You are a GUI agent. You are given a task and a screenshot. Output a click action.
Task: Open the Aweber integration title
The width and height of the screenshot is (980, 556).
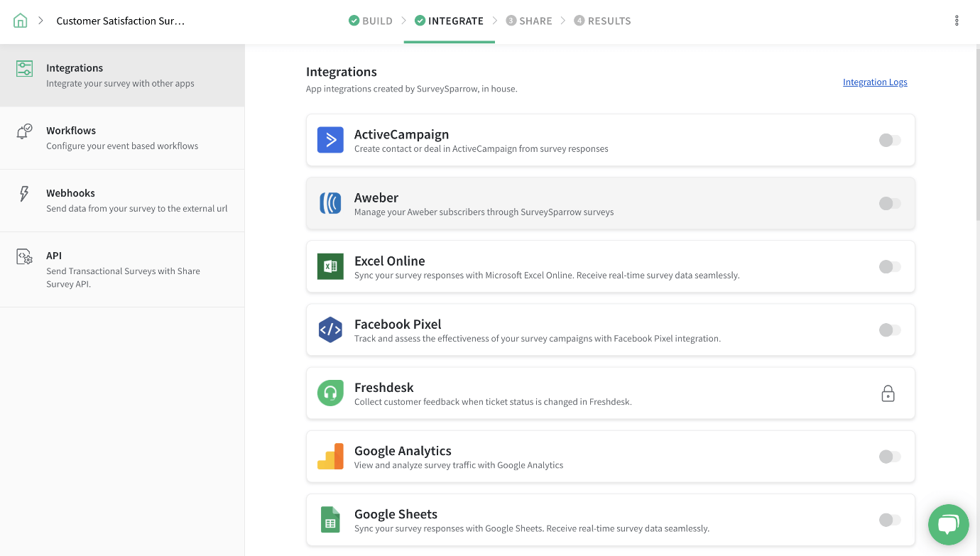click(x=376, y=197)
